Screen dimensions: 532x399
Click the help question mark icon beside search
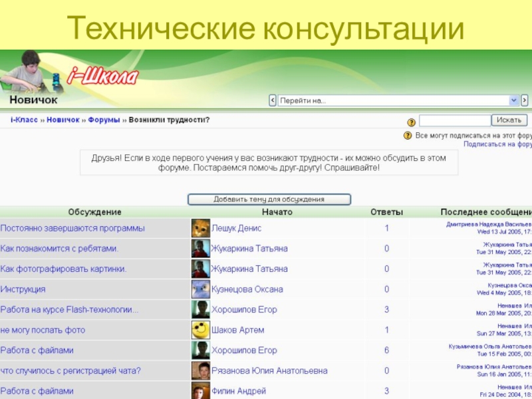412,122
